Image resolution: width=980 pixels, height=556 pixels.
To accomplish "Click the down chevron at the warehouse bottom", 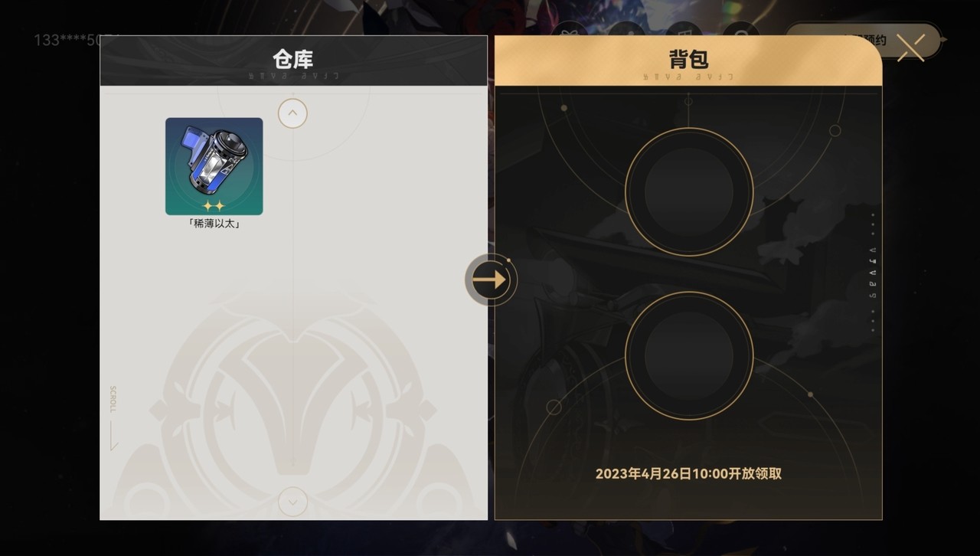I will [292, 502].
